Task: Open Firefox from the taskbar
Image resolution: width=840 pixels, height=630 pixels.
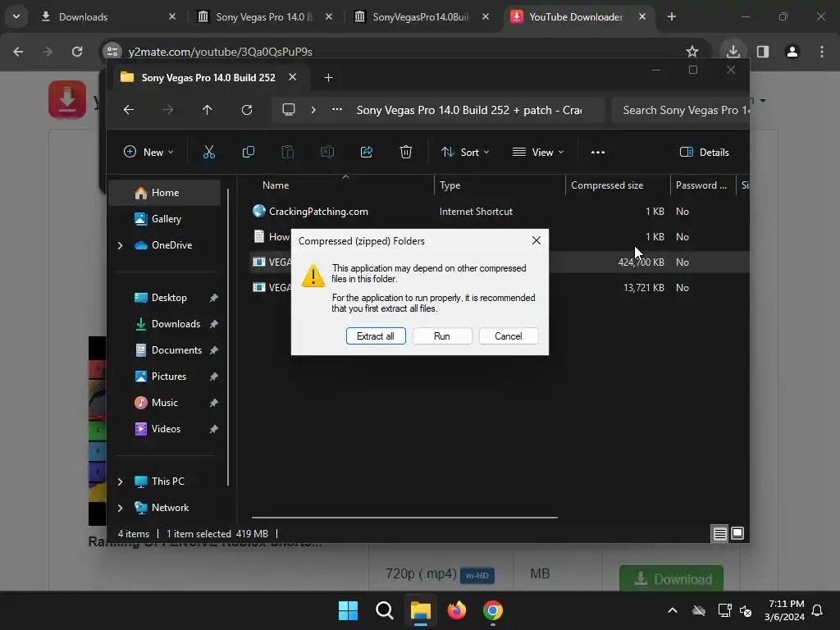Action: [x=456, y=610]
